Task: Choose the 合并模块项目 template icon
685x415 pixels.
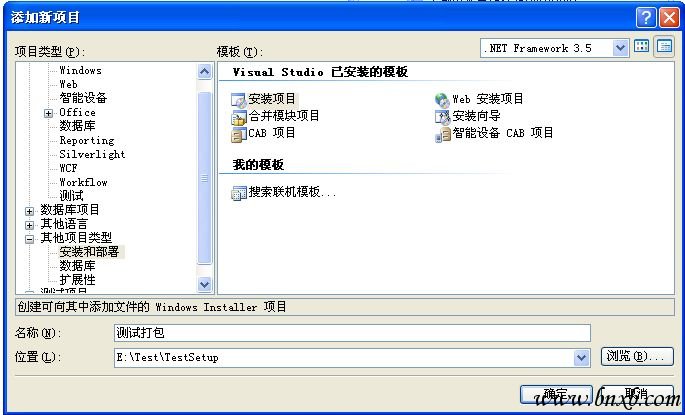Action: point(239,117)
